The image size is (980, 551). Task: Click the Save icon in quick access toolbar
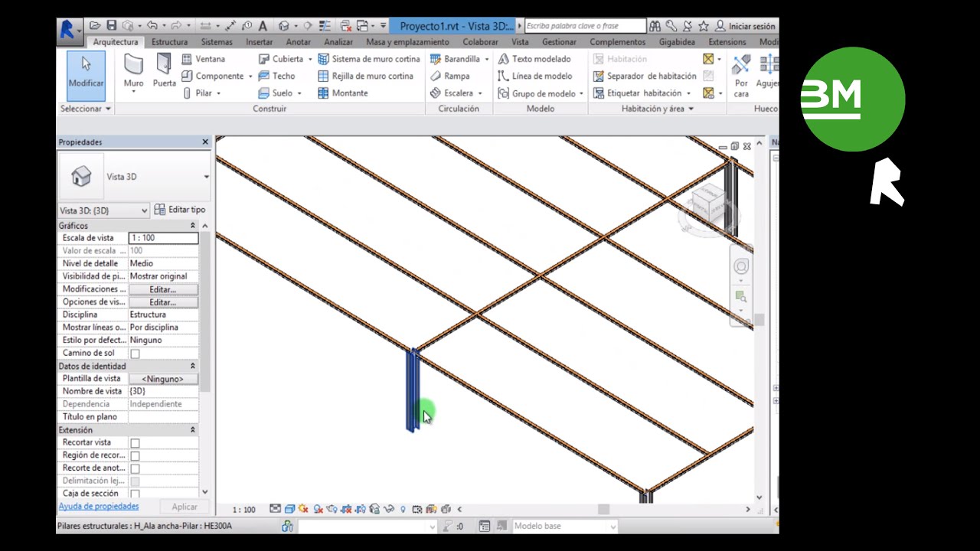pyautogui.click(x=112, y=26)
